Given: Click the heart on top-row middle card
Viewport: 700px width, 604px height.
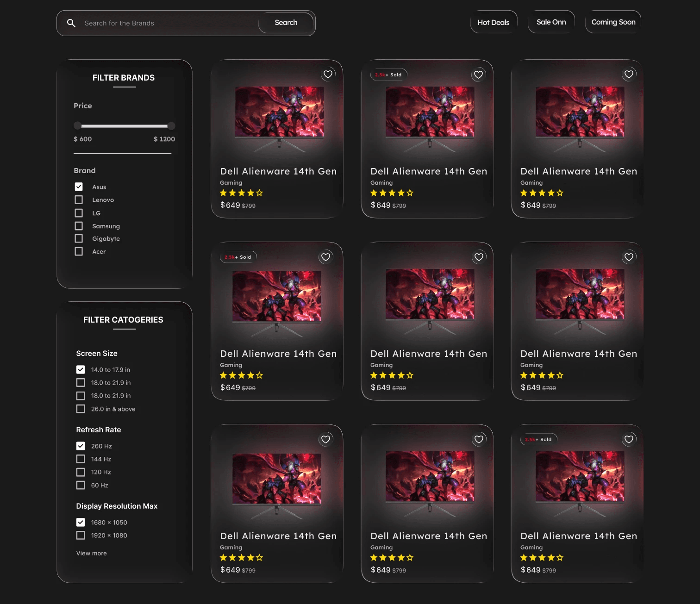Looking at the screenshot, I should [x=478, y=75].
